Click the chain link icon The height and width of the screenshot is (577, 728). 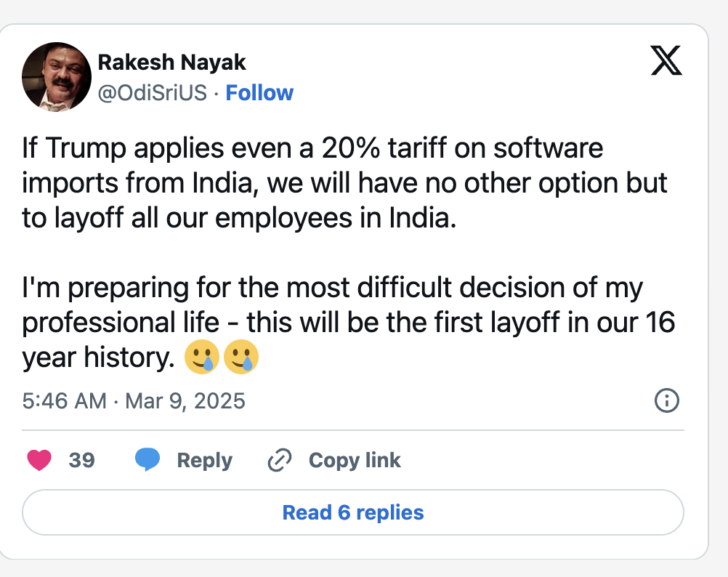pyautogui.click(x=280, y=460)
